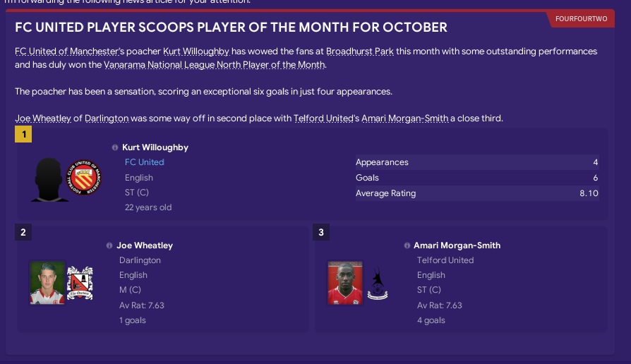Image resolution: width=631 pixels, height=364 pixels.
Task: Select the FourFourTwo source tag
Action: (x=580, y=18)
